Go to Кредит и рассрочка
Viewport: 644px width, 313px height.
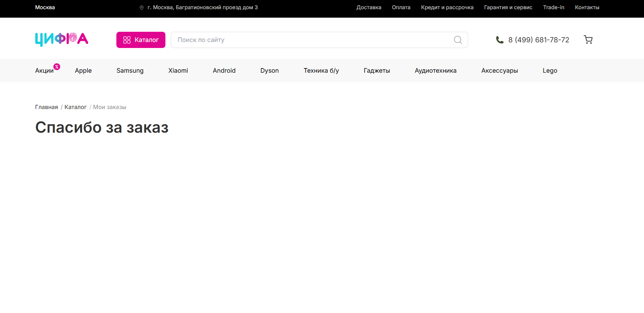447,7
